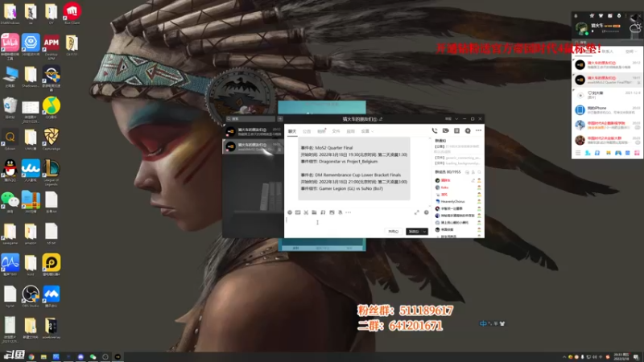Open message history clock icon in chat toolbar
The image size is (644, 362).
[427, 212]
